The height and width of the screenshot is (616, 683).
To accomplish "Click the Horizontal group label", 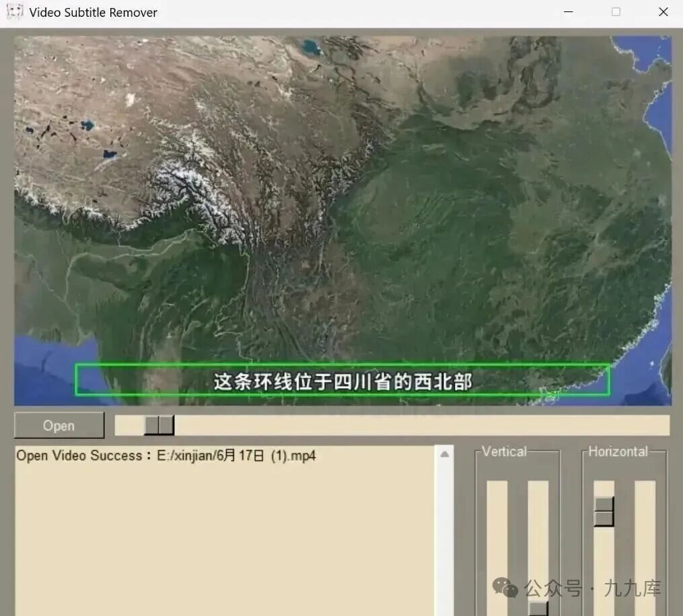I will click(x=619, y=451).
